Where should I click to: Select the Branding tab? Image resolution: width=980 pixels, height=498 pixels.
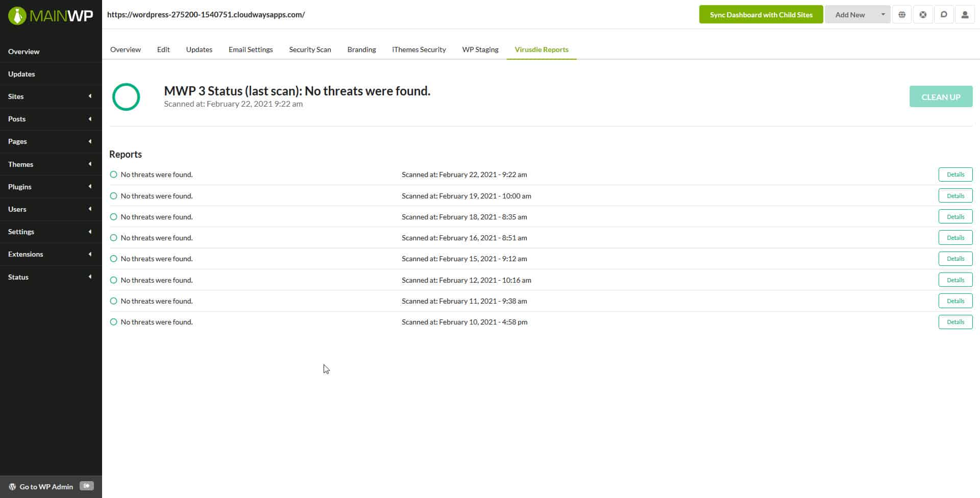click(361, 49)
